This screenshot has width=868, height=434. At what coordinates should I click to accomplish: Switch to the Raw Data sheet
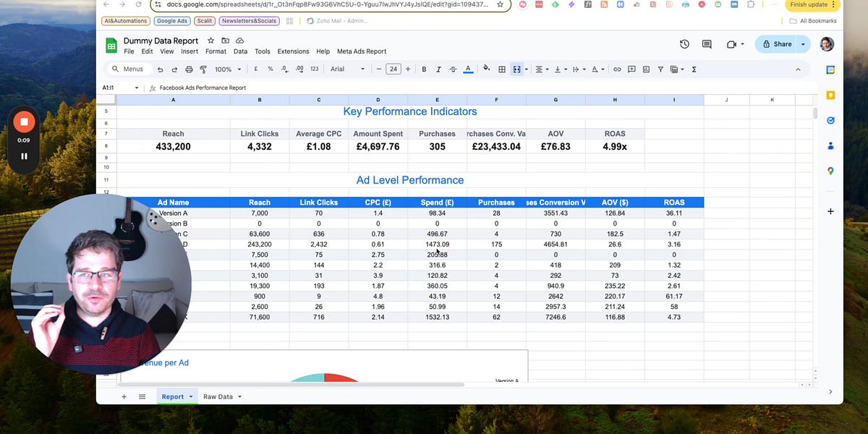pos(218,396)
